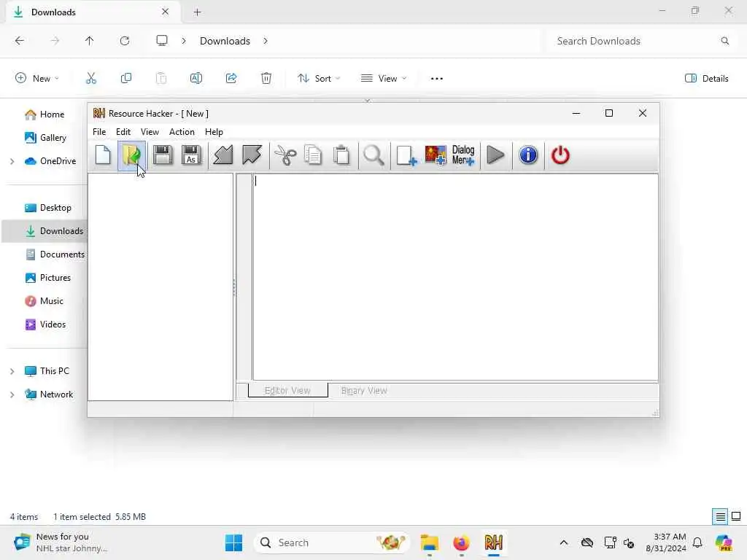This screenshot has height=560, width=747.
Task: Open the Sort dropdown in File Explorer
Action: pos(319,78)
